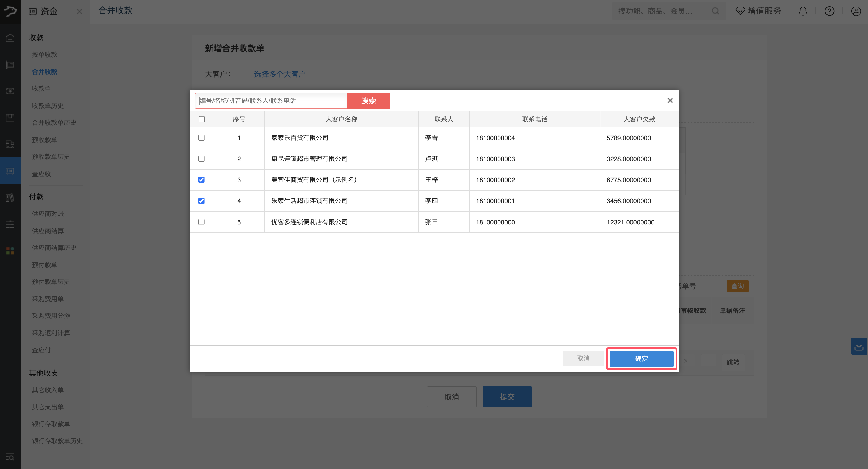The height and width of the screenshot is (469, 868).
Task: Click the red 搜索 search button
Action: (x=368, y=101)
